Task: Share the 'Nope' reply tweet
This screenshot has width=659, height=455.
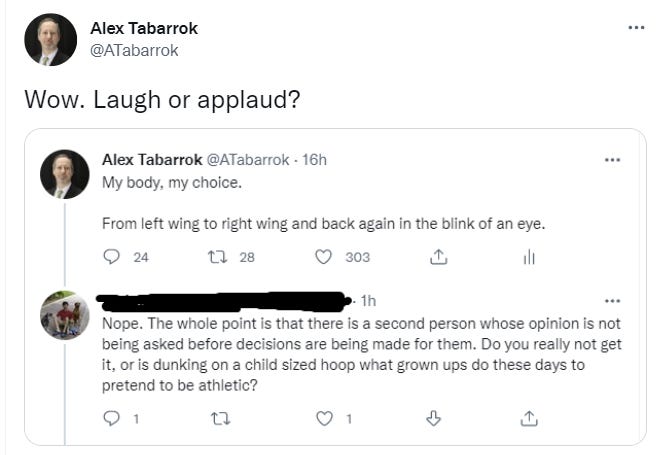Action: (529, 419)
